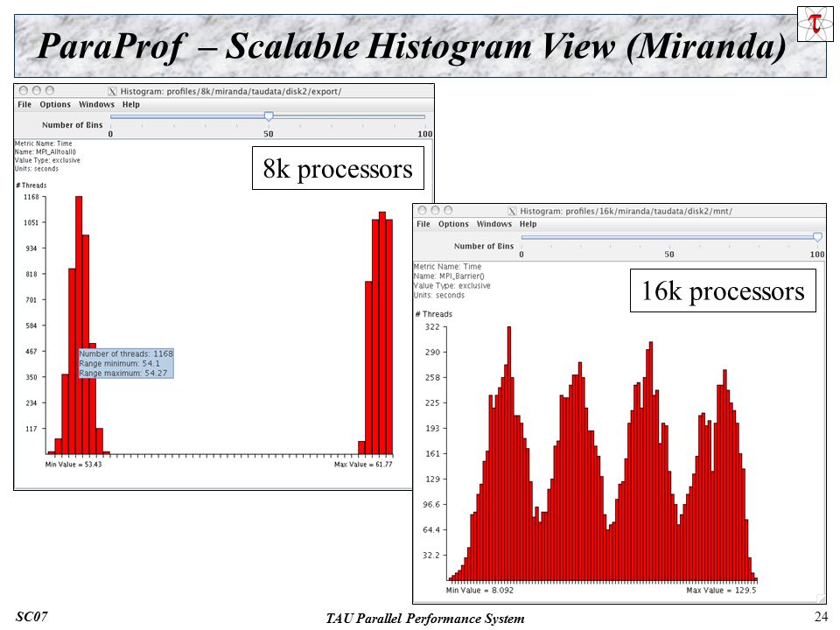Minimize the 8k histogram window

(x=37, y=90)
